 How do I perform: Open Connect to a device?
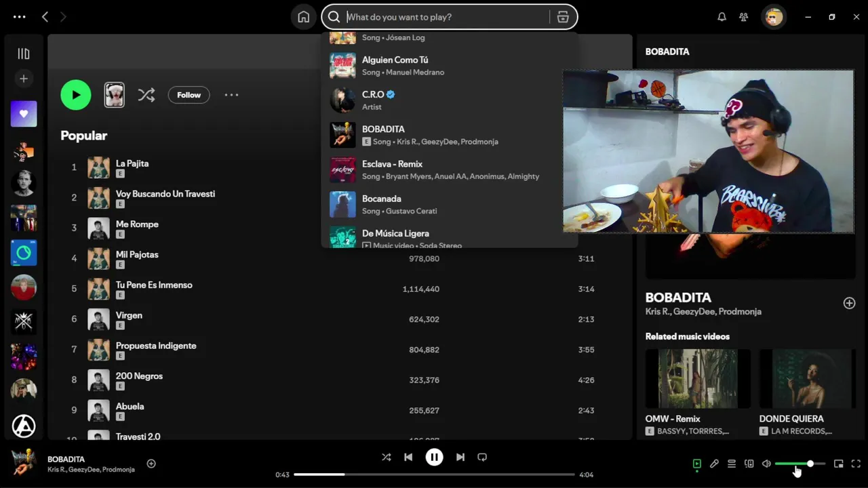(x=749, y=464)
